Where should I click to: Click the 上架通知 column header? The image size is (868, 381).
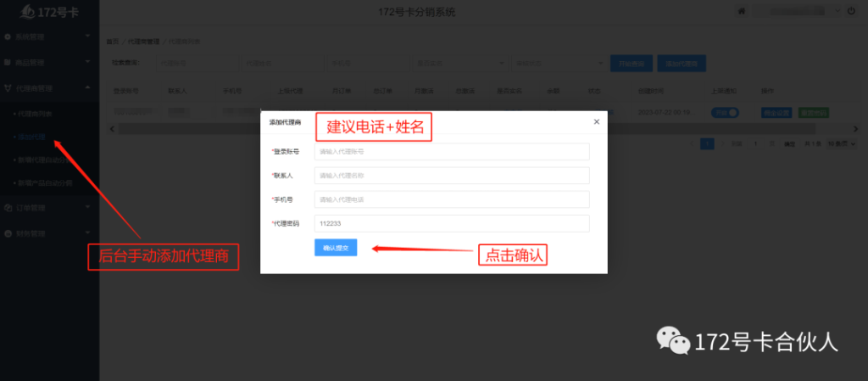(x=724, y=91)
